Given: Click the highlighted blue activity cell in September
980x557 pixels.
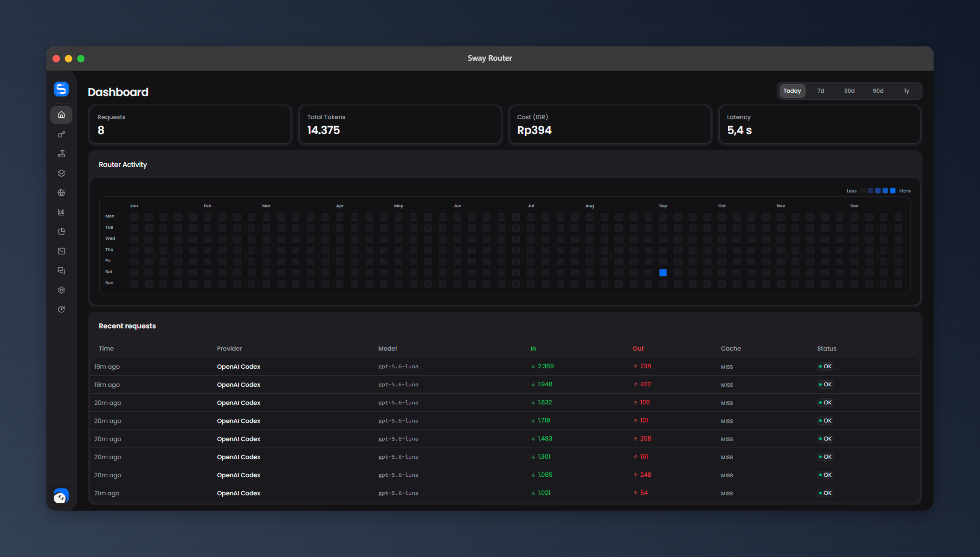Looking at the screenshot, I should pos(663,273).
